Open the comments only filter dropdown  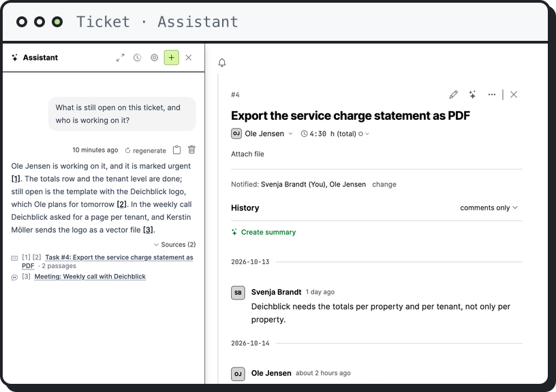pos(489,208)
